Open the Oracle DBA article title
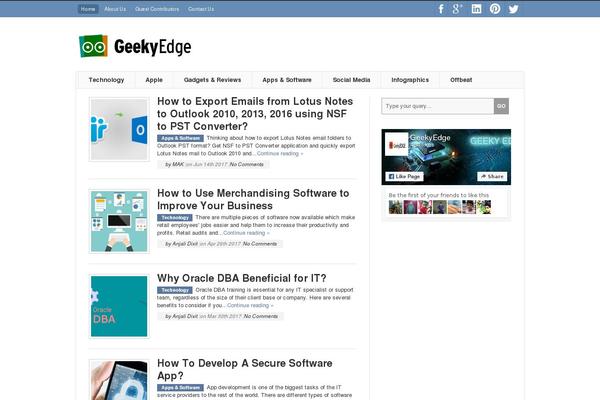 pyautogui.click(x=242, y=278)
